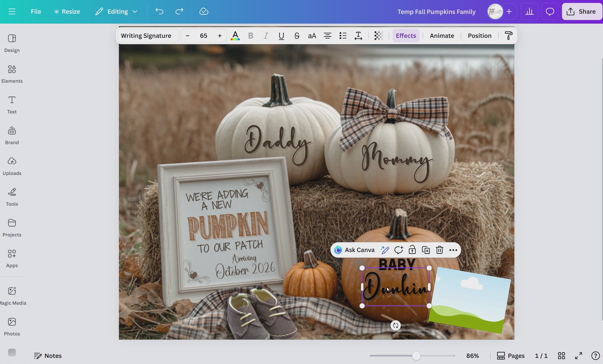Lock the selected element

coord(412,250)
